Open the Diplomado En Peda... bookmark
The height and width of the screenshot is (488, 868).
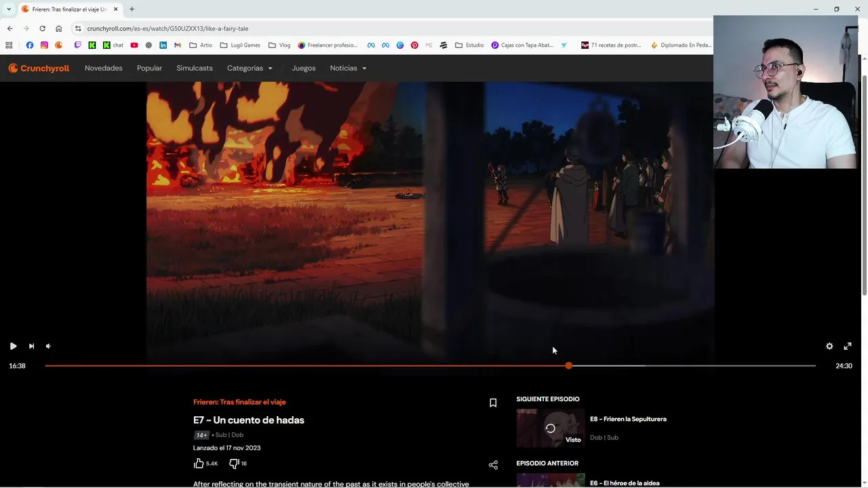(x=681, y=45)
